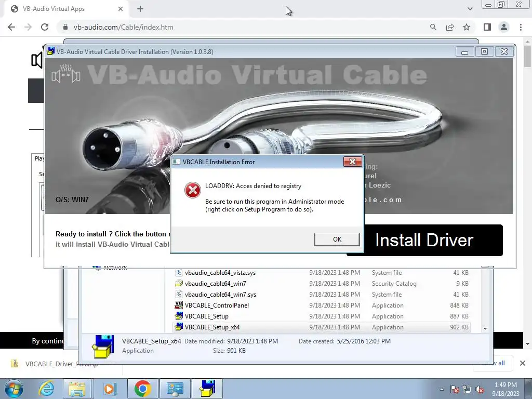The width and height of the screenshot is (532, 399).
Task: Select the VBCABLE_Setup application row
Action: 322,316
